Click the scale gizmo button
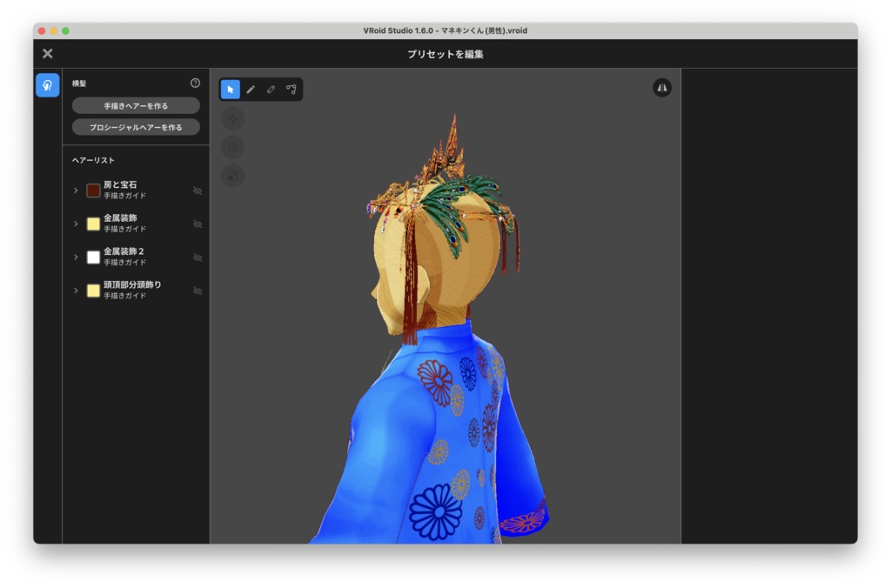The image size is (891, 588). pyautogui.click(x=233, y=176)
